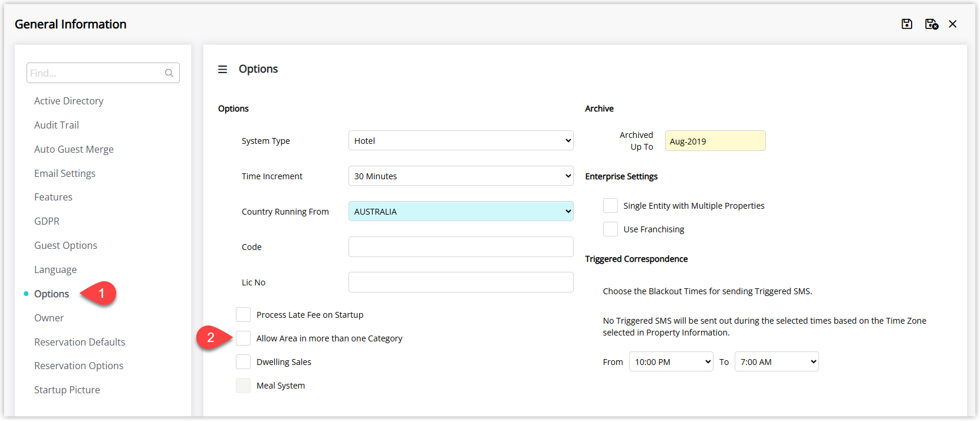This screenshot has width=980, height=421.
Task: Open Auto Guest Merge section
Action: coord(74,149)
